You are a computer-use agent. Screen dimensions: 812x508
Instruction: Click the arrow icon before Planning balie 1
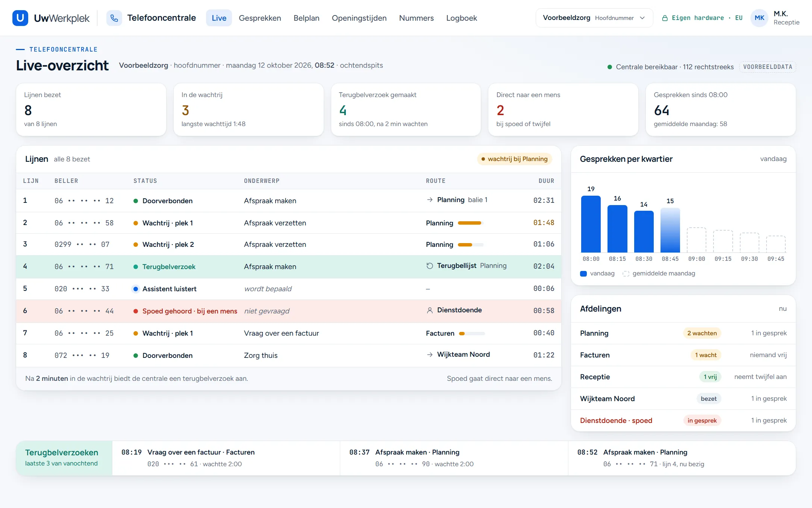[x=430, y=200]
